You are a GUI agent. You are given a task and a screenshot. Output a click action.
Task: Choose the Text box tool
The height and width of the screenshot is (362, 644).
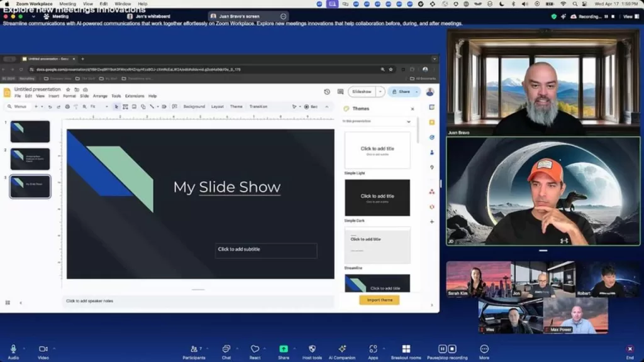point(125,107)
